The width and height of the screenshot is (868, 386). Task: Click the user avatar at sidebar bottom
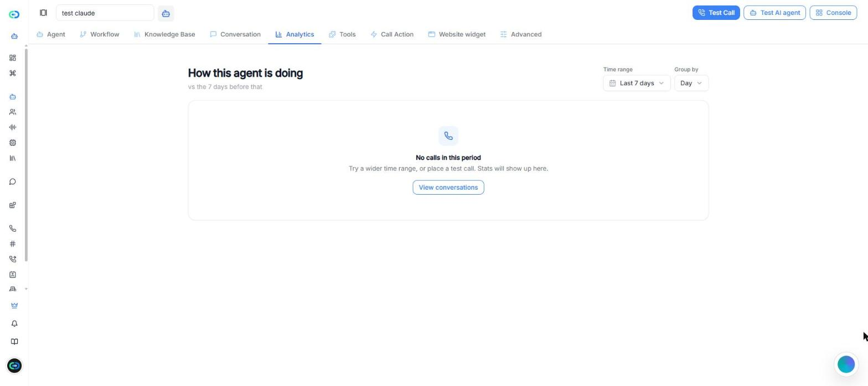tap(14, 366)
